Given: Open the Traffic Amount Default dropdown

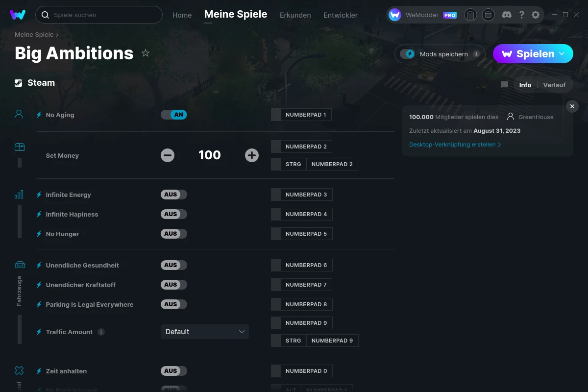Looking at the screenshot, I should coord(205,332).
